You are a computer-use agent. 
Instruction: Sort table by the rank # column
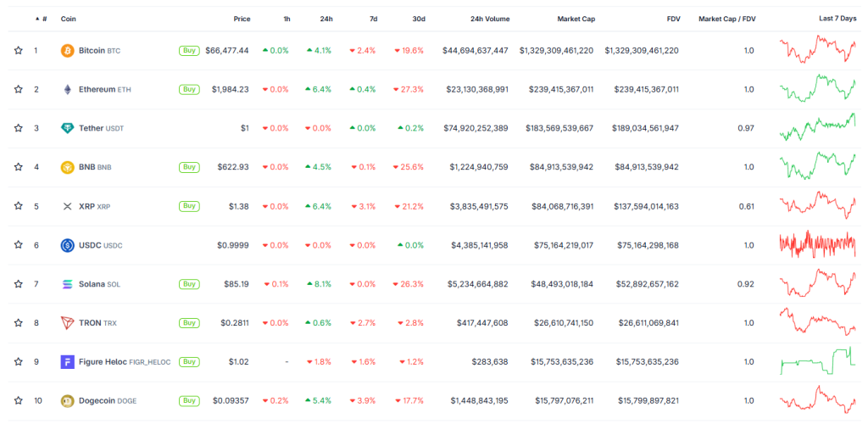(x=44, y=19)
